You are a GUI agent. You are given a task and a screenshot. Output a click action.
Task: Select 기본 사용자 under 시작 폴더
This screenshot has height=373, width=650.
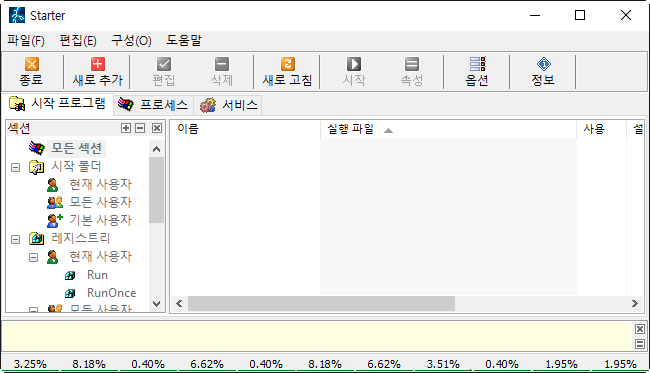100,220
